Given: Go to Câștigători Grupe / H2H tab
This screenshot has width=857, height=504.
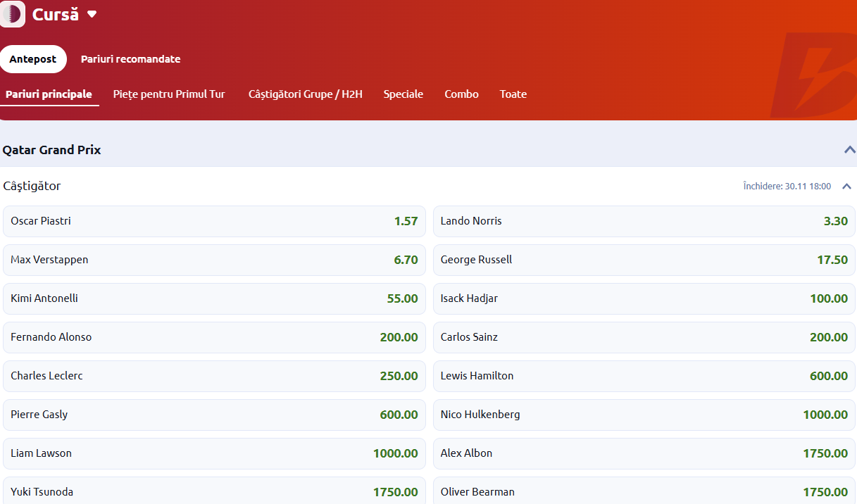Looking at the screenshot, I should tap(305, 94).
